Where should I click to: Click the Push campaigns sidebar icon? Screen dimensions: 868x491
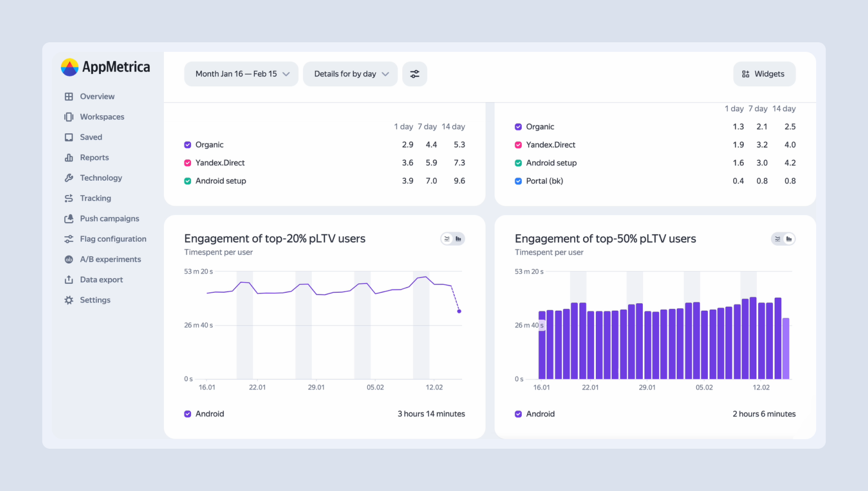click(x=69, y=219)
